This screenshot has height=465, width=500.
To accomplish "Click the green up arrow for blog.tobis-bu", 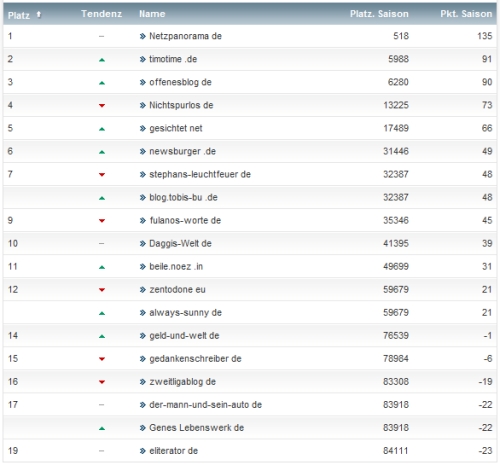I will [102, 198].
